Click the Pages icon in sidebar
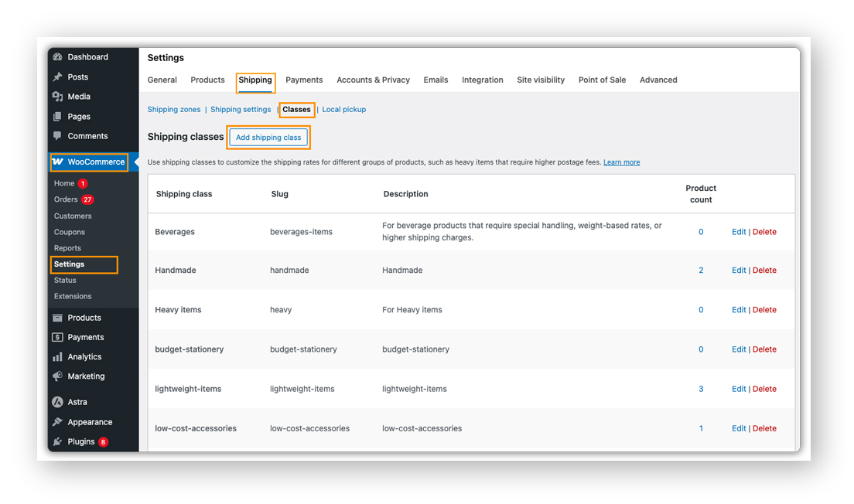Viewport: 854px width, 504px height. coord(58,117)
